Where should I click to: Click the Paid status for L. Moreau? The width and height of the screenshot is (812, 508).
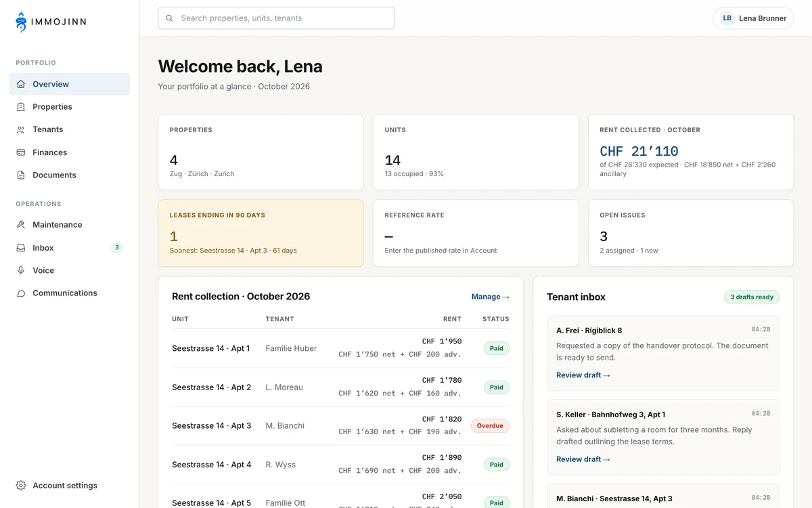pos(497,387)
